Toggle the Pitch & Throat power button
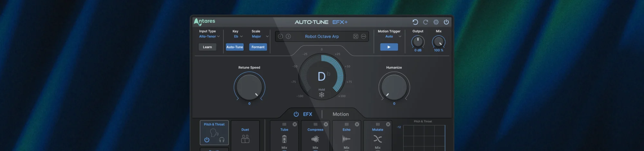Viewport: 644px width, 151px height. (x=207, y=140)
